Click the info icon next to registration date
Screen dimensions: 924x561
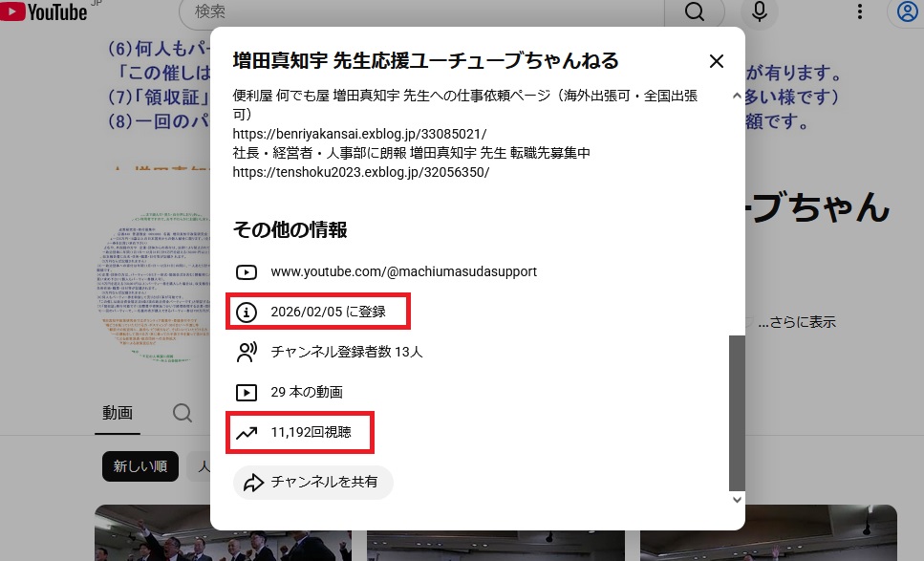click(247, 312)
